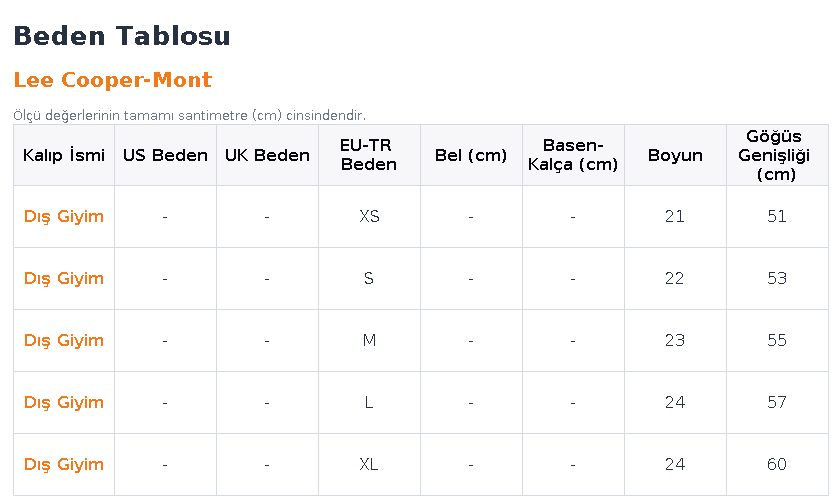This screenshot has height=501, width=839.
Task: Open the Dış Giyim link for size S
Action: click(64, 279)
